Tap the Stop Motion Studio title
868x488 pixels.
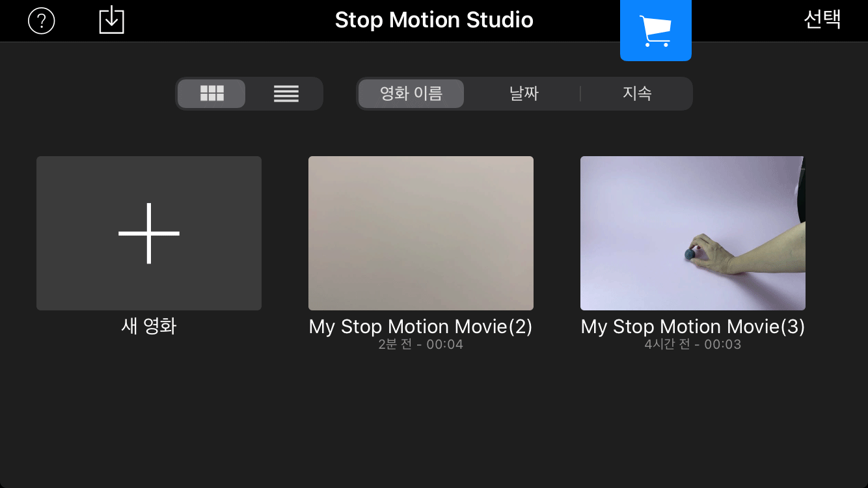coord(434,20)
